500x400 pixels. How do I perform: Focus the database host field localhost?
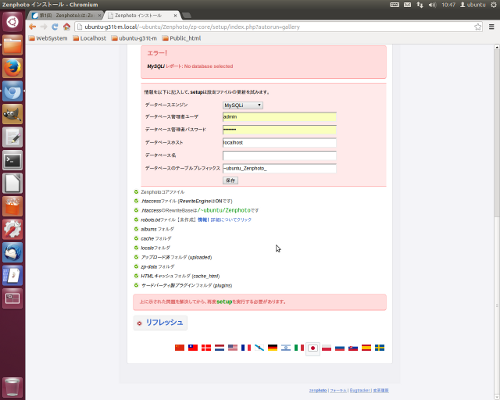tap(279, 143)
